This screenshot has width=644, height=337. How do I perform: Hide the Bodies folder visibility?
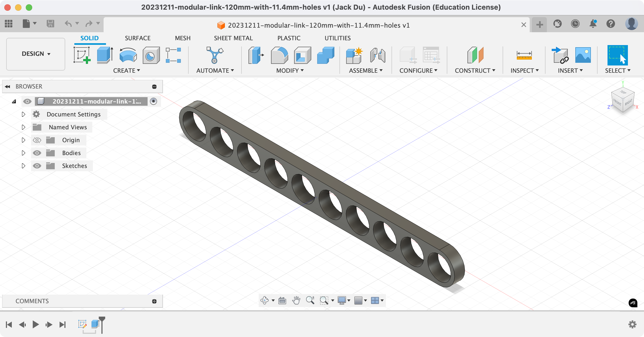coord(37,153)
